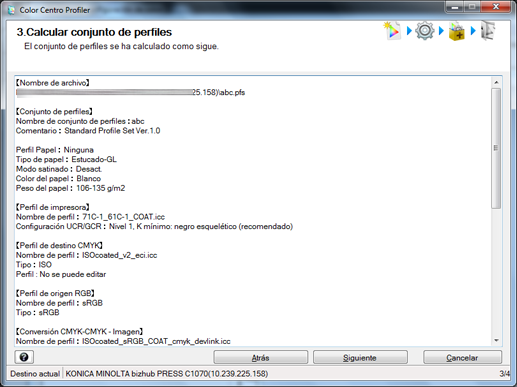Click the KONICA MINOLTA bizhub PRESS C1070 status text
The height and width of the screenshot is (387, 517).
point(167,374)
